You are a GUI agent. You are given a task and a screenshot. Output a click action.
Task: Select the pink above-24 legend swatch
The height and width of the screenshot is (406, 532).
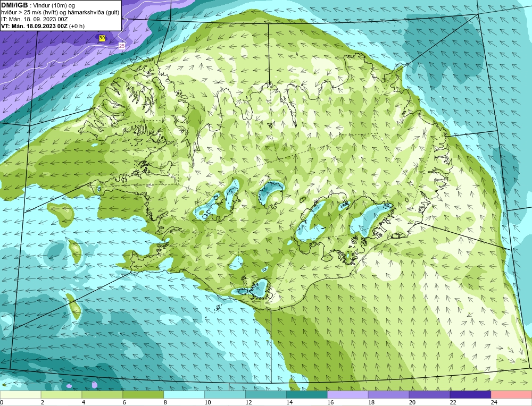click(511, 394)
